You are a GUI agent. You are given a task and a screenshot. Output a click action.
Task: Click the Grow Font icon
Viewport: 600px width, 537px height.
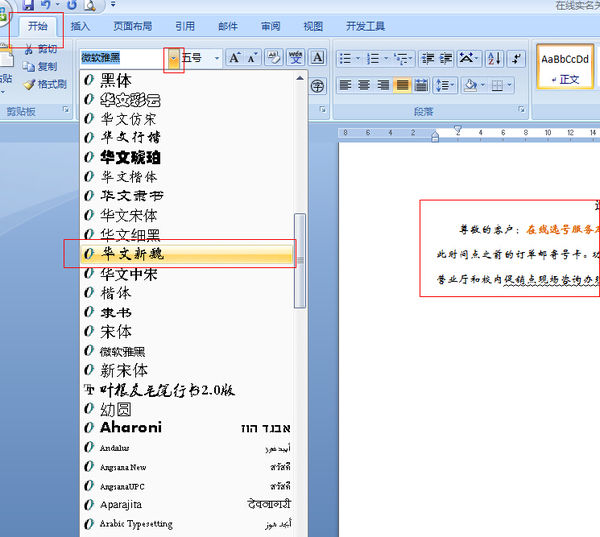pos(234,58)
